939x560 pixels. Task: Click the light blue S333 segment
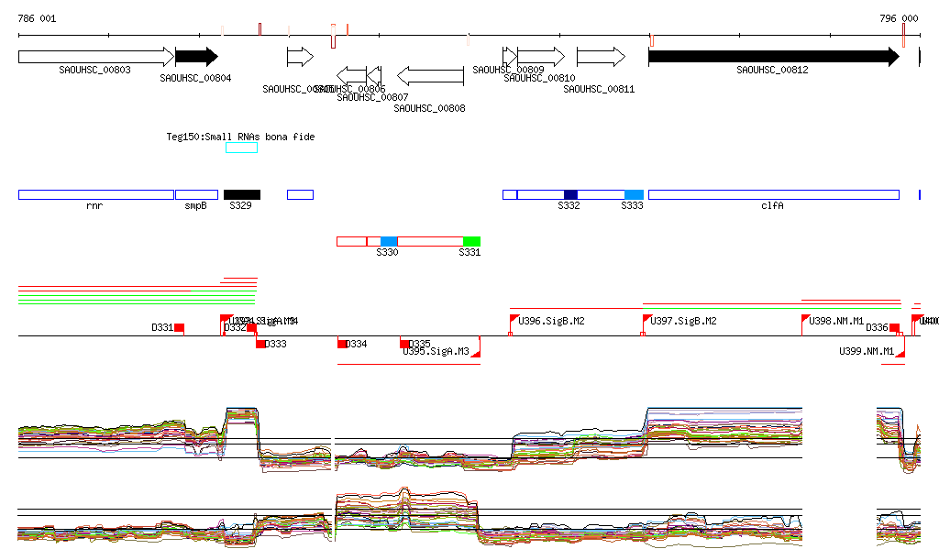pos(635,194)
